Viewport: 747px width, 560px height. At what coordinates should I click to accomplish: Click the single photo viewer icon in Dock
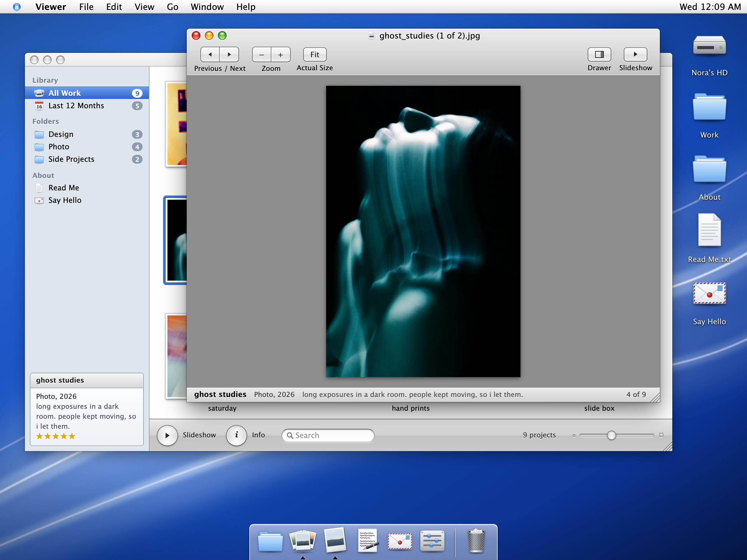click(x=335, y=540)
